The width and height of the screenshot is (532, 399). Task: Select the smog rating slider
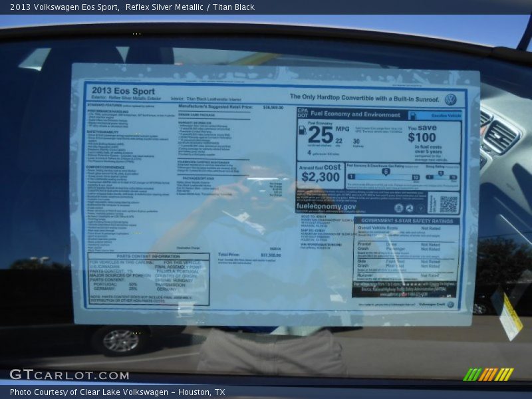point(441,177)
